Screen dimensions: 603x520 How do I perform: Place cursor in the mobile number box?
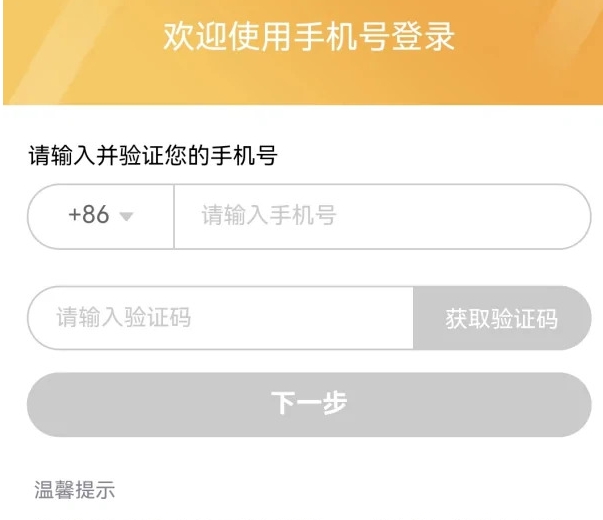380,216
